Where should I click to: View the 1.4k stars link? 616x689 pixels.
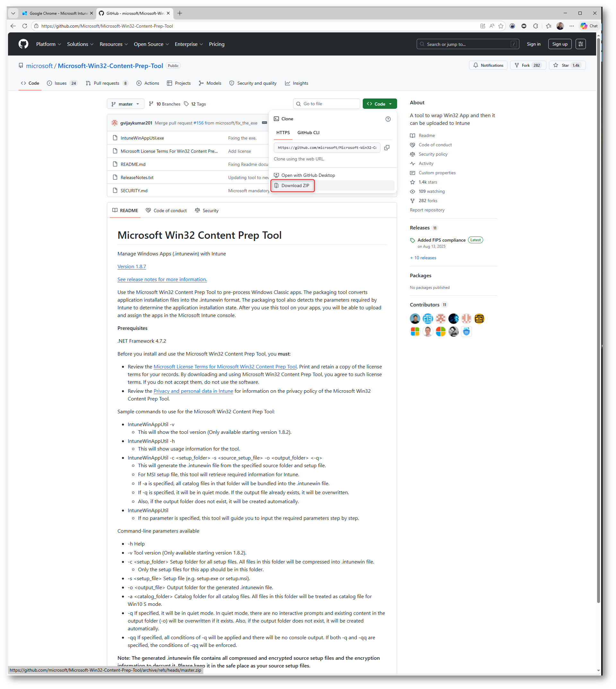pyautogui.click(x=424, y=182)
